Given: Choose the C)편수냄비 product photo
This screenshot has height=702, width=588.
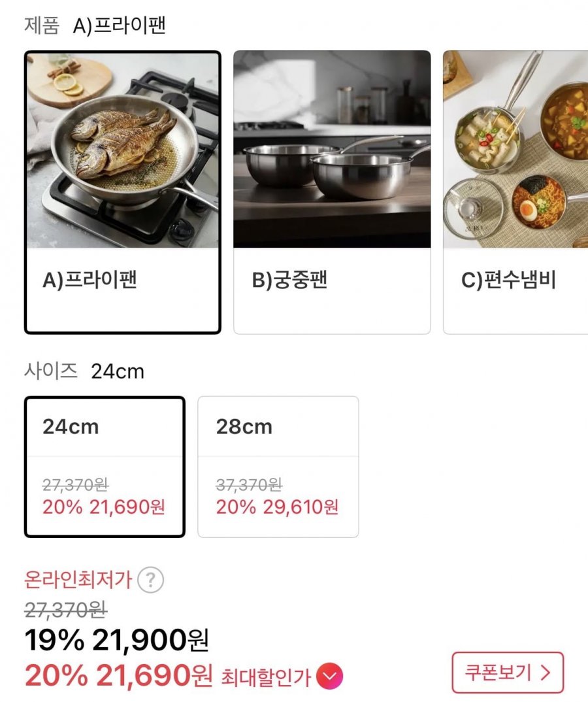Looking at the screenshot, I should [x=515, y=150].
